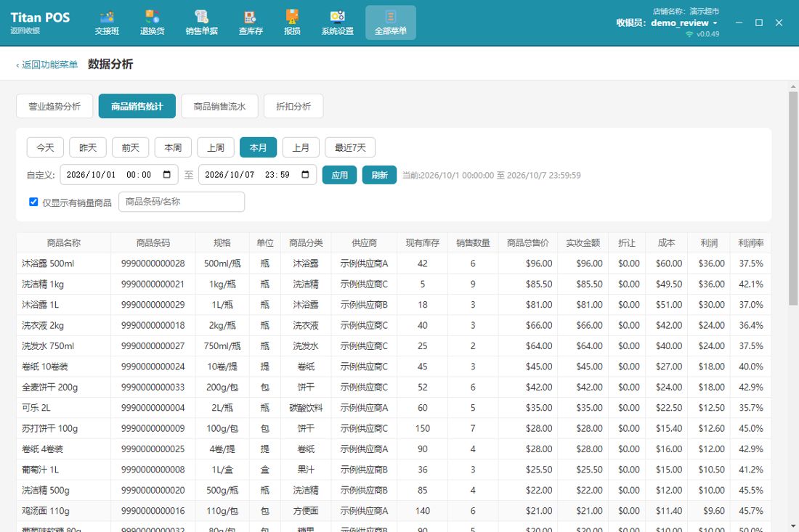Click barcode 9990000000021 cell
Image resolution: width=799 pixels, height=532 pixels.
(x=153, y=284)
